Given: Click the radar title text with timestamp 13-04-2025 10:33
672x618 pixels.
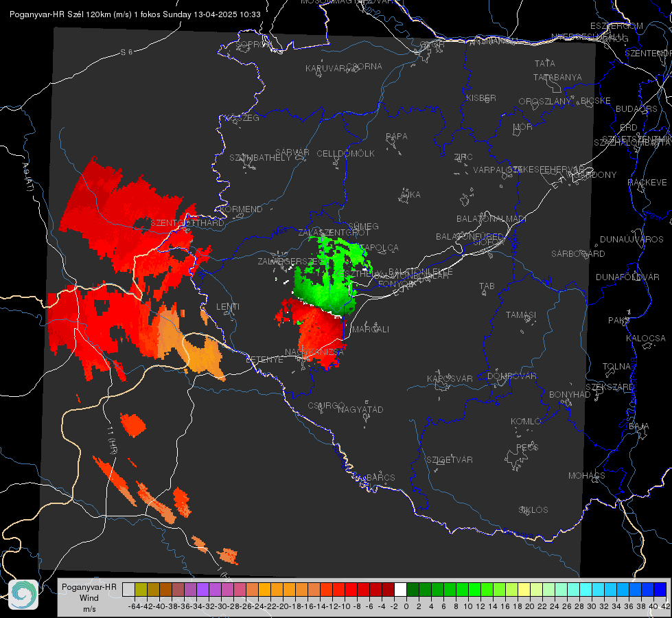Looking at the screenshot, I should pyautogui.click(x=135, y=14).
